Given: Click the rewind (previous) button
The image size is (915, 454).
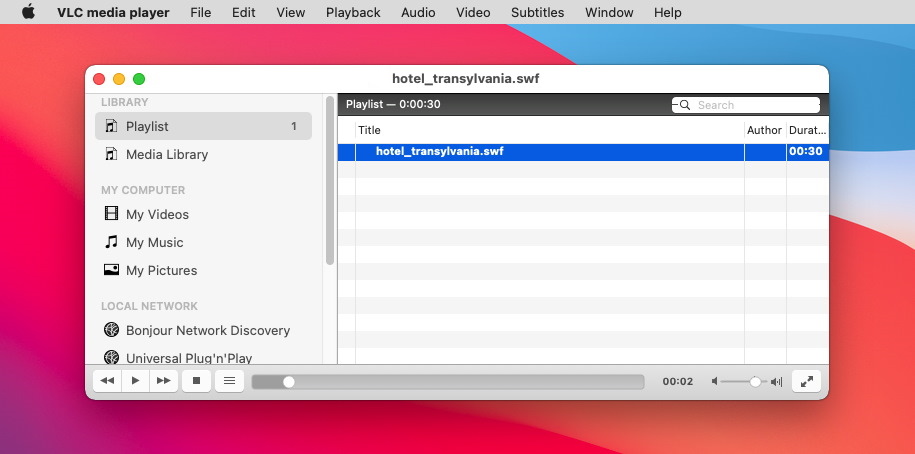Looking at the screenshot, I should click(107, 381).
